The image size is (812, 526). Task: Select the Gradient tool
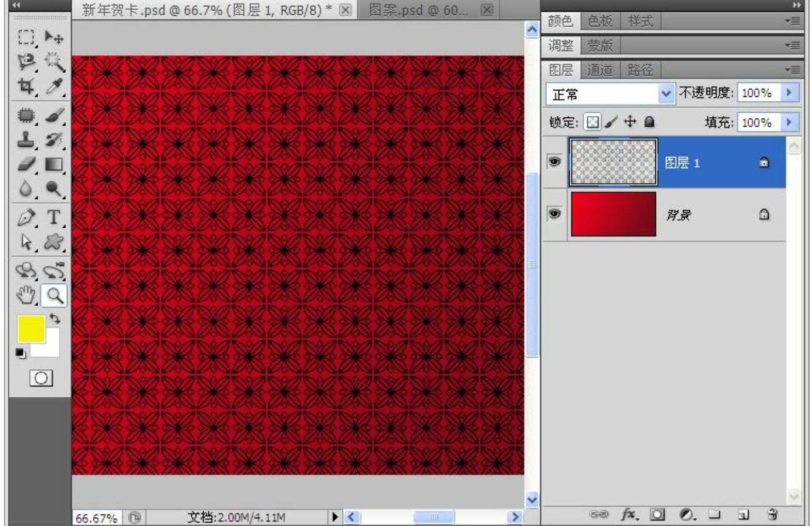pyautogui.click(x=54, y=165)
